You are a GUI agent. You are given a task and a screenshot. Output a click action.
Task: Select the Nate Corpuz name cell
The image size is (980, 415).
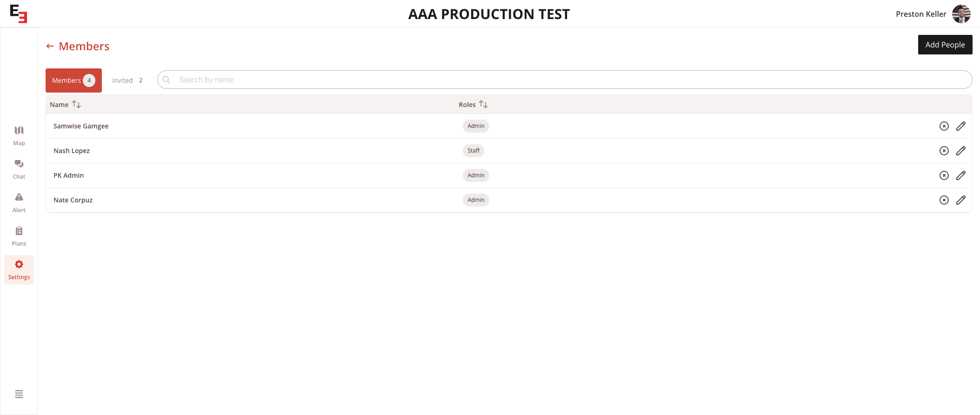[x=73, y=200]
